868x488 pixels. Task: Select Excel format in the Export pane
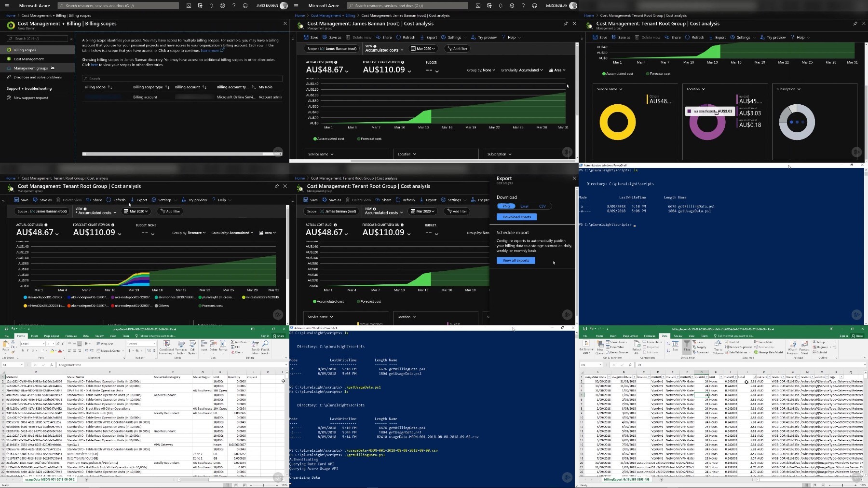pyautogui.click(x=524, y=206)
